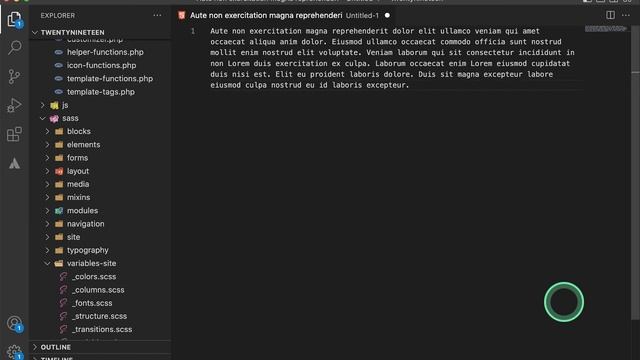Split the editor to the right
The width and height of the screenshot is (640, 360).
pyautogui.click(x=610, y=15)
